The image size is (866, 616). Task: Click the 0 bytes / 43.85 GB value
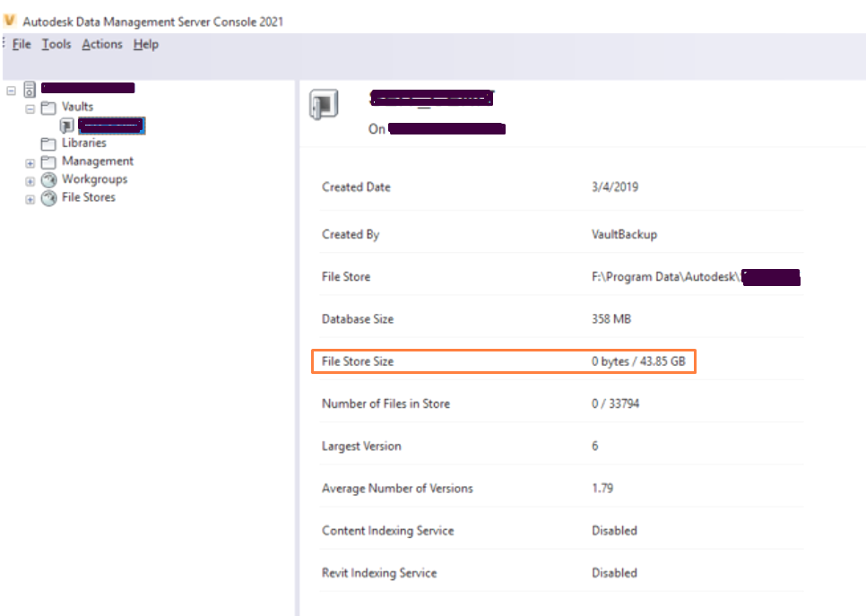[x=638, y=361]
